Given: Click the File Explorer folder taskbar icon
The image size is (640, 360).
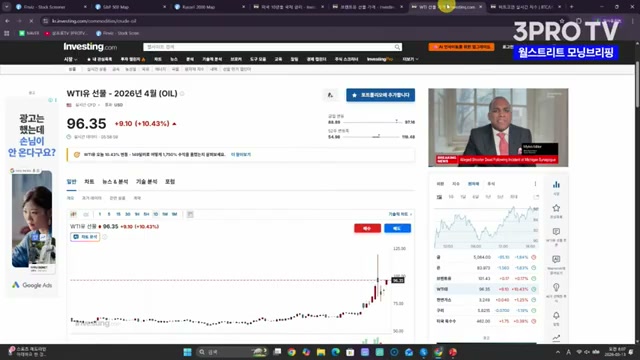Looking at the screenshot, I should tap(321, 352).
